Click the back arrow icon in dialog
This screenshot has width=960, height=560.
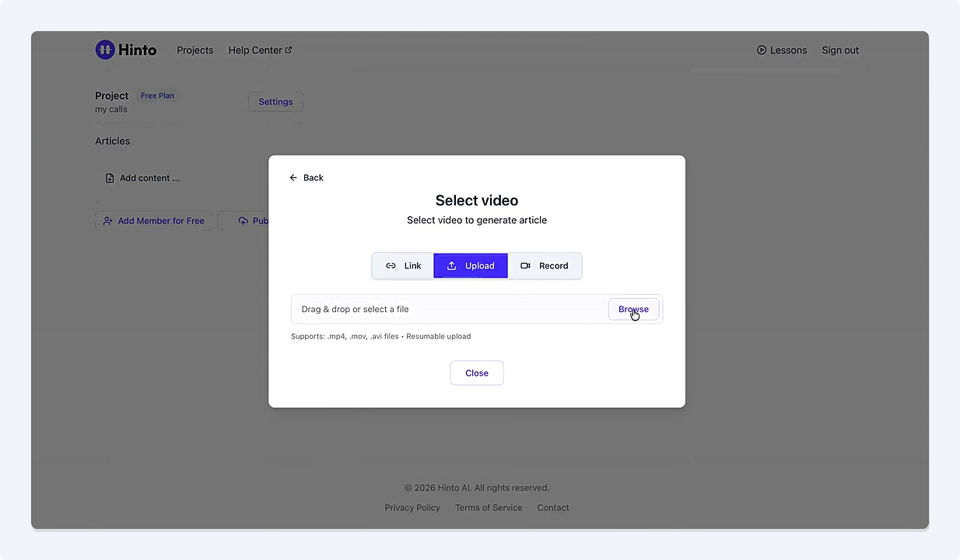293,178
